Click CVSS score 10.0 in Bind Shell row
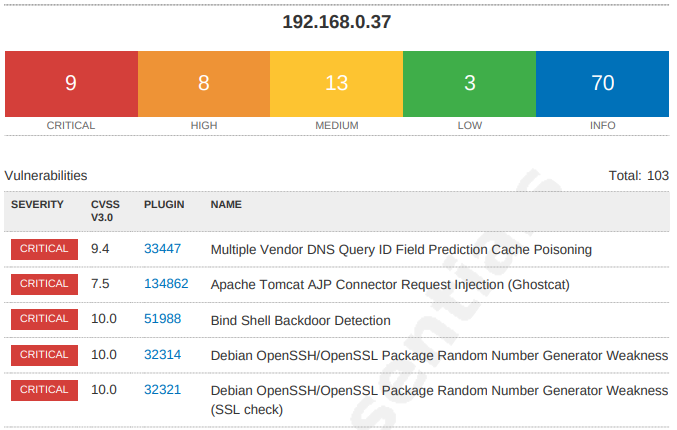Viewport: 677px width, 430px height. 104,319
